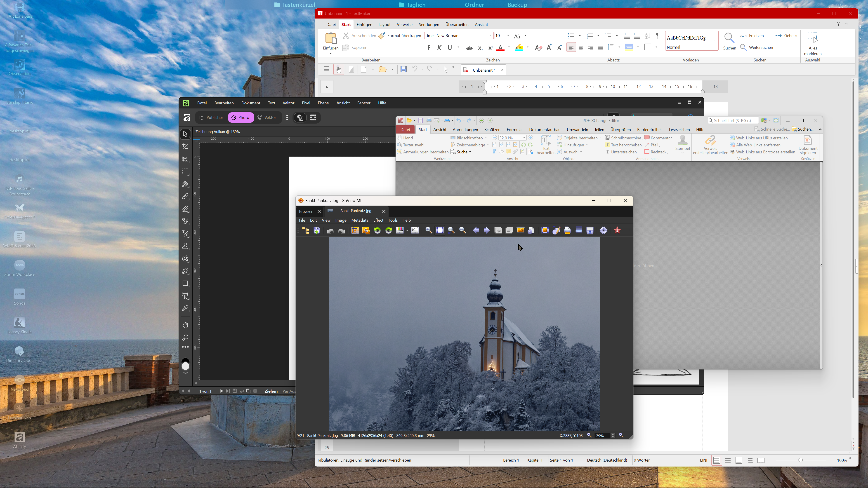Click the screen capture camera icon in XnView
This screenshot has width=868, height=488.
(x=590, y=230)
